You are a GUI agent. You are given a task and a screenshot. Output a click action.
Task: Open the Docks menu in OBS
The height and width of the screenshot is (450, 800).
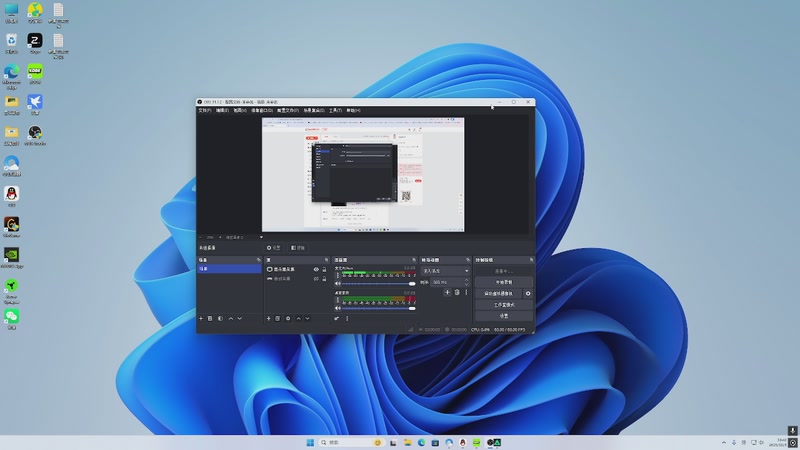pyautogui.click(x=262, y=110)
